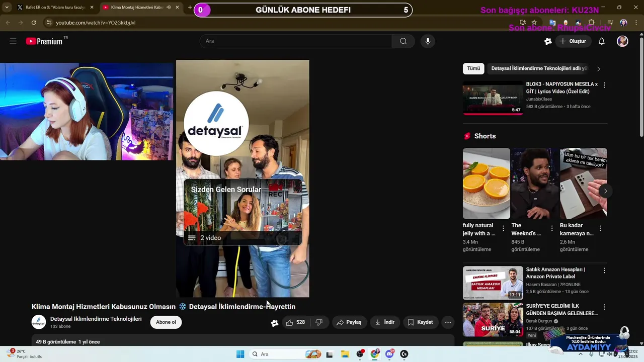Open browser extensions puzzle icon

pyautogui.click(x=591, y=23)
